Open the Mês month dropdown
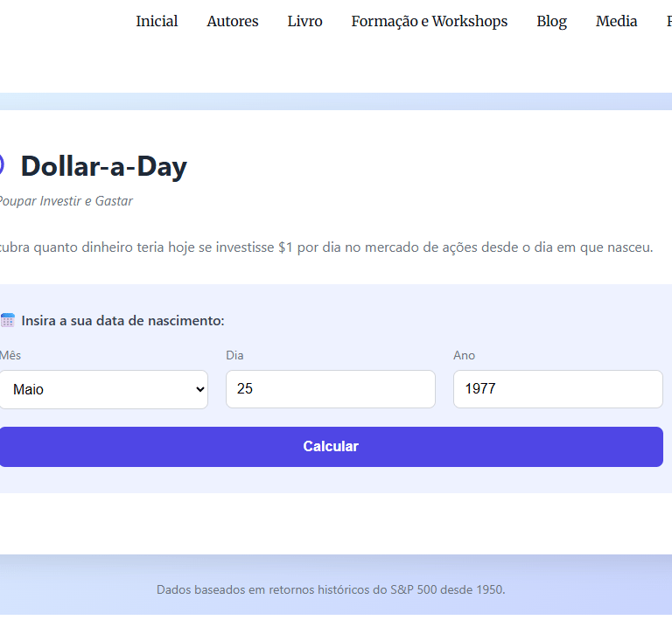 click(103, 389)
